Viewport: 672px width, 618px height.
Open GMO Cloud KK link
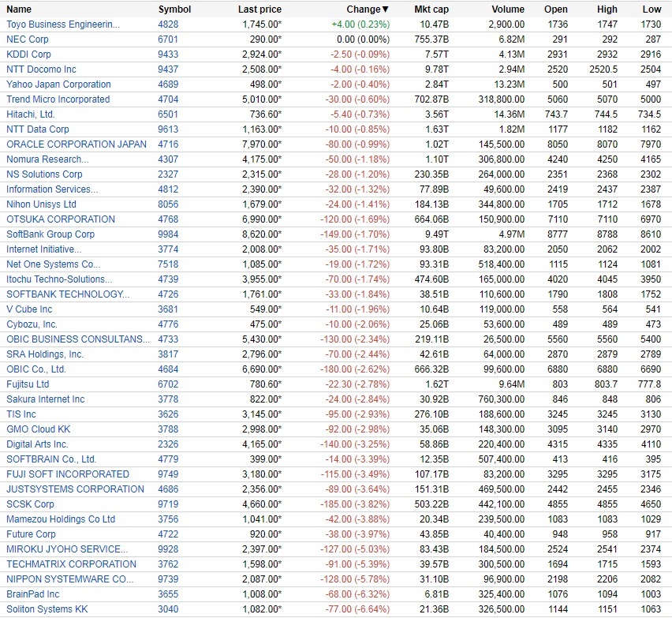point(38,429)
